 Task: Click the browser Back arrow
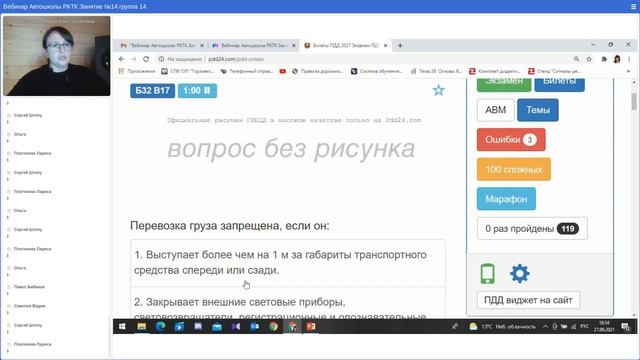click(121, 59)
